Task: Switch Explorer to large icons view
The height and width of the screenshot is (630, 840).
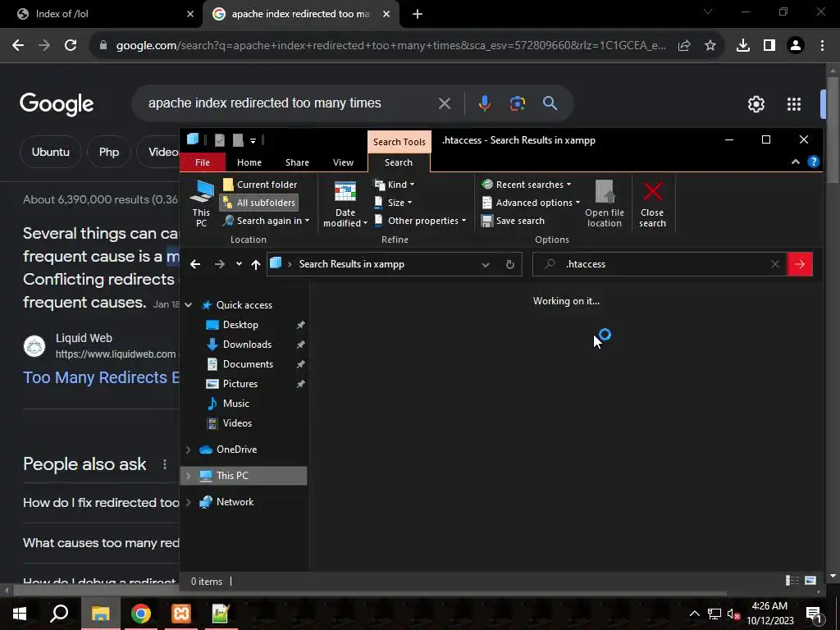Action: coord(810,580)
